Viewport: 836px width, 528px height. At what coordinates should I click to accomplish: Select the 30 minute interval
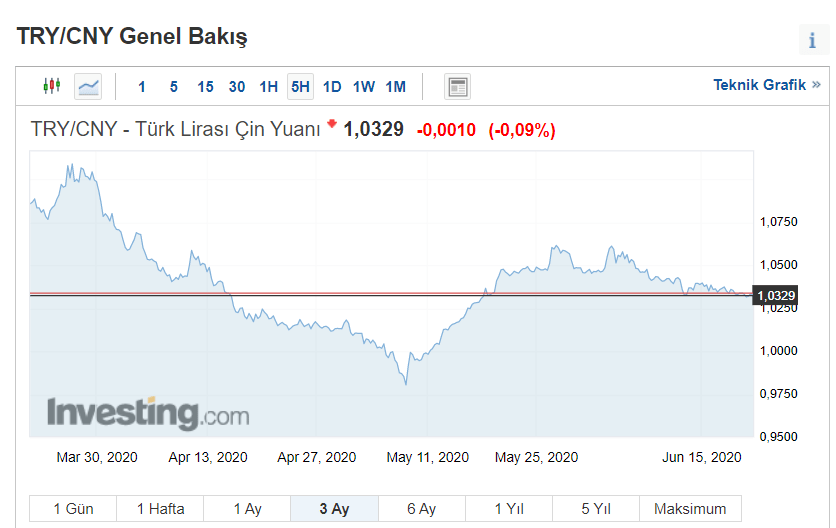237,87
